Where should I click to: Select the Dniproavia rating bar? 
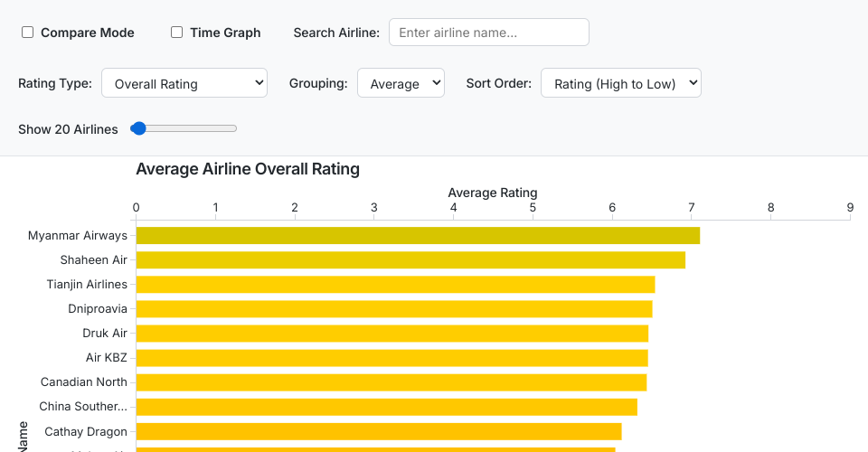coord(393,308)
